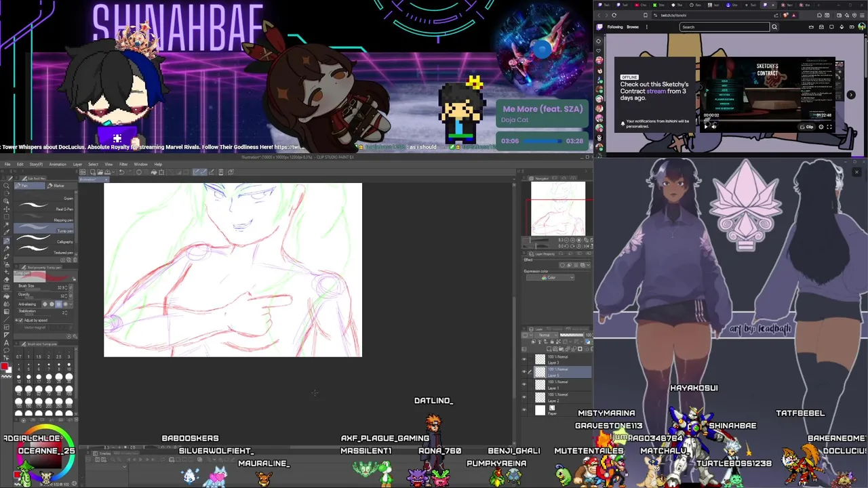Viewport: 868px width, 488px height.
Task: Toggle the Adjust by speed checkbox
Action: point(20,321)
